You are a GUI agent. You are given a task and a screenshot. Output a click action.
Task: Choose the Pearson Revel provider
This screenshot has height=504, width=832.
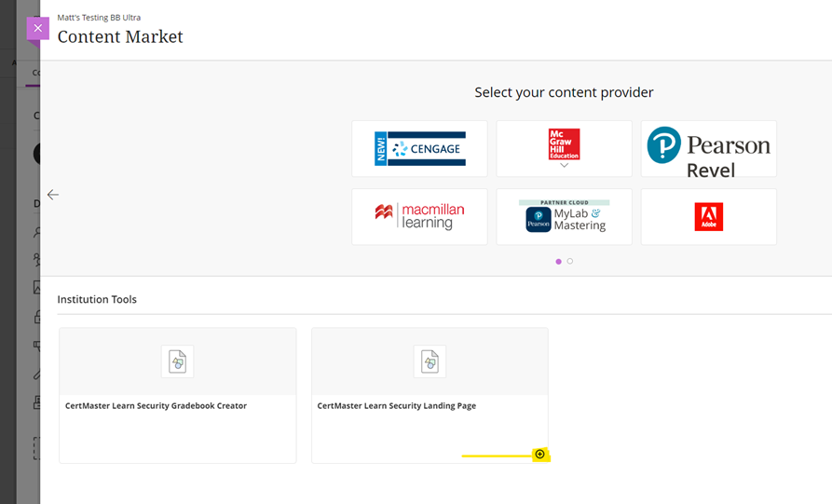point(708,148)
